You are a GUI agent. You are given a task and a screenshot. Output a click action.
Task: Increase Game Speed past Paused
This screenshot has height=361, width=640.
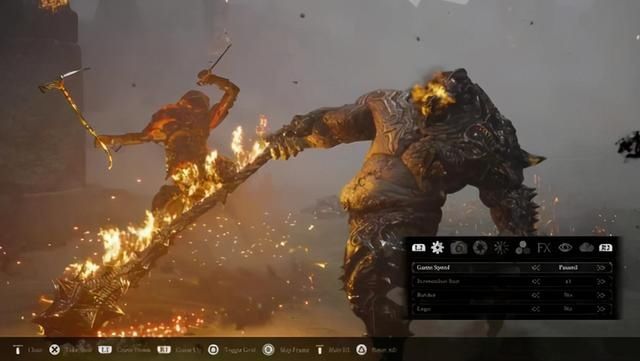coord(601,268)
